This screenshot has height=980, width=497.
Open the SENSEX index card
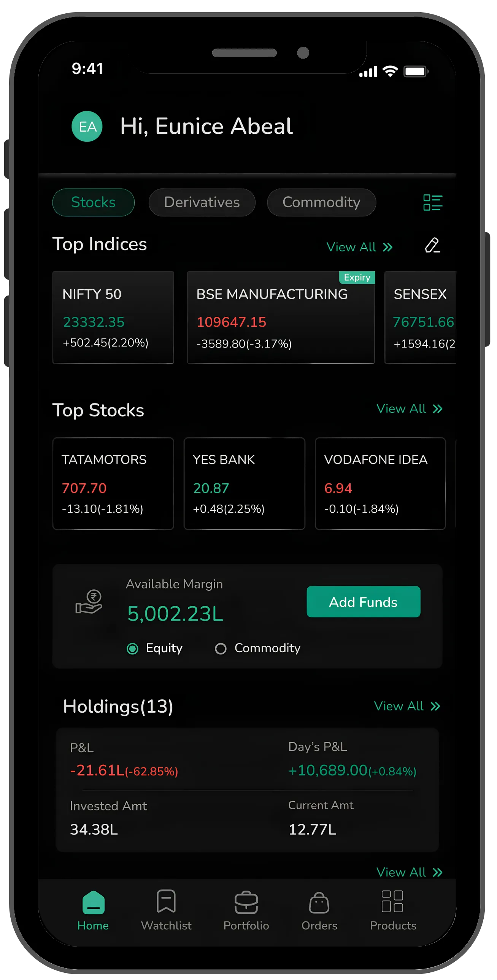point(420,317)
